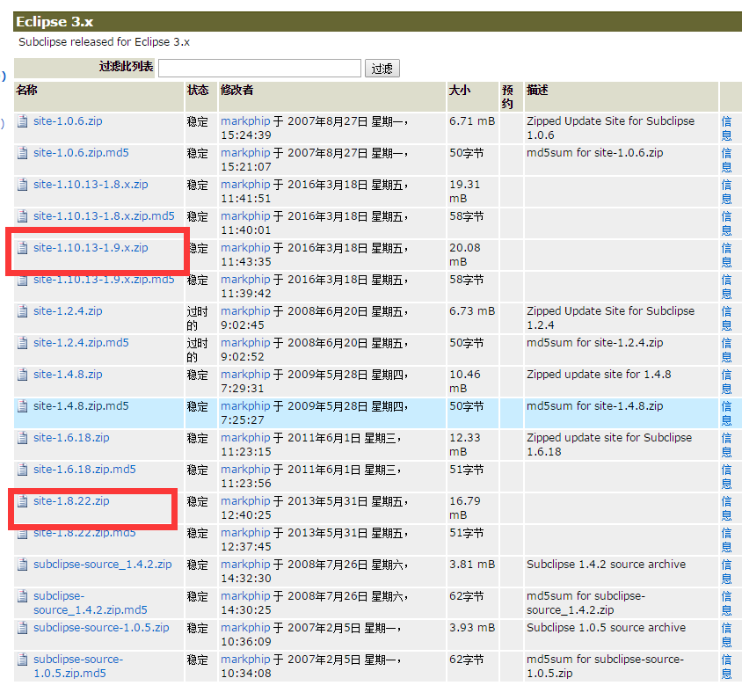742x700 pixels.
Task: Download site-1.8.22.zip
Action: click(x=71, y=500)
